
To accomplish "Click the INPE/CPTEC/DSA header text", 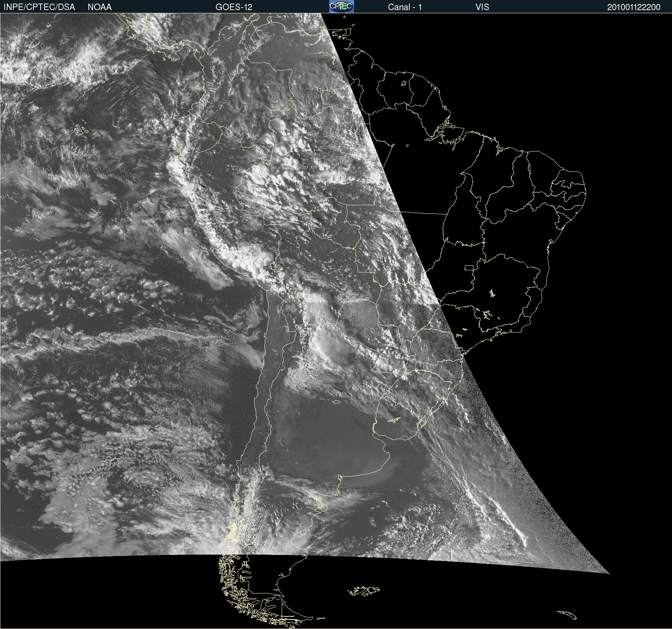I will point(39,7).
